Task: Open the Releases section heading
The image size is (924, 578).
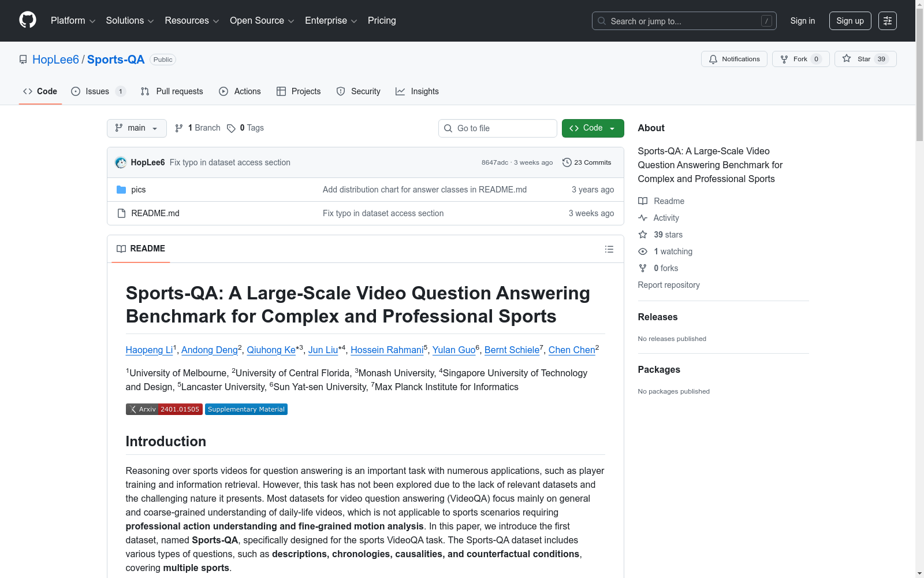Action: click(x=658, y=317)
